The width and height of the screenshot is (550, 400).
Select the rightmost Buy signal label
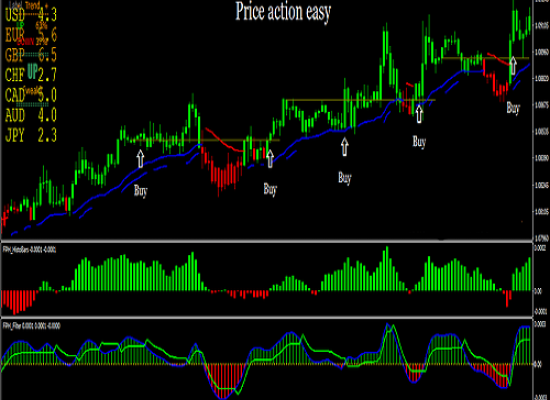point(513,108)
